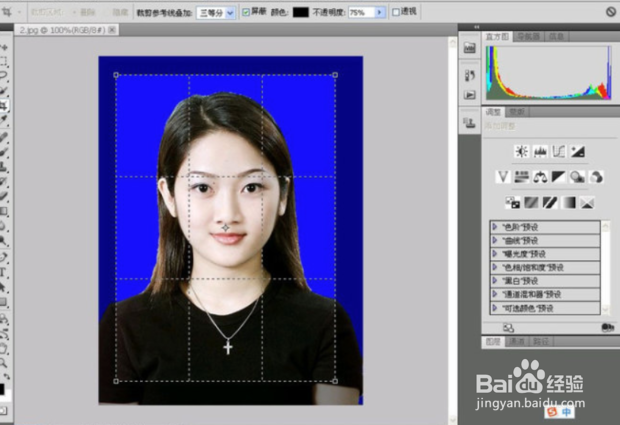Add a Gradient Map adjustment
This screenshot has width=620, height=425.
569,203
